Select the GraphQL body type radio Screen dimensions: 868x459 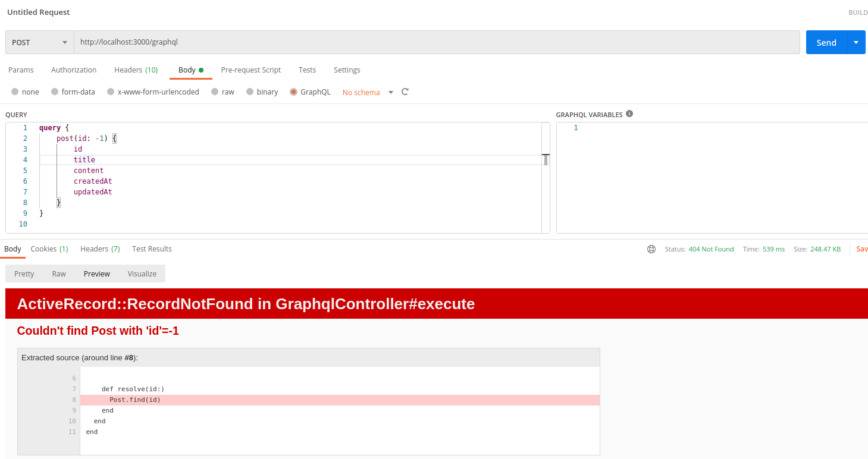[x=294, y=92]
